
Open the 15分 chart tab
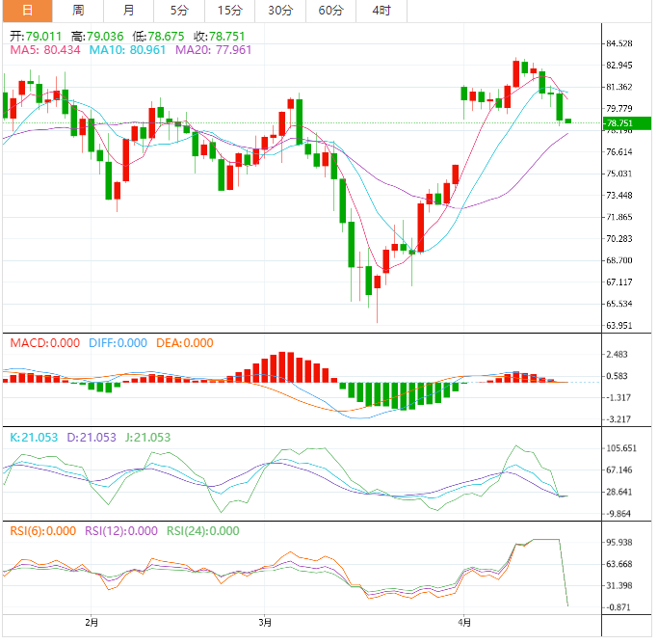click(230, 11)
